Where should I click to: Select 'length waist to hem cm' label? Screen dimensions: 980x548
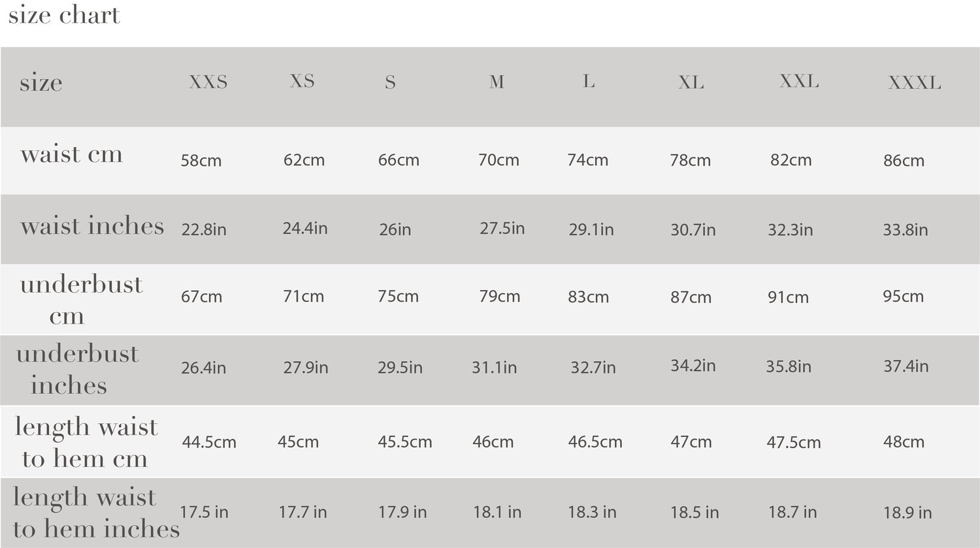tap(86, 442)
